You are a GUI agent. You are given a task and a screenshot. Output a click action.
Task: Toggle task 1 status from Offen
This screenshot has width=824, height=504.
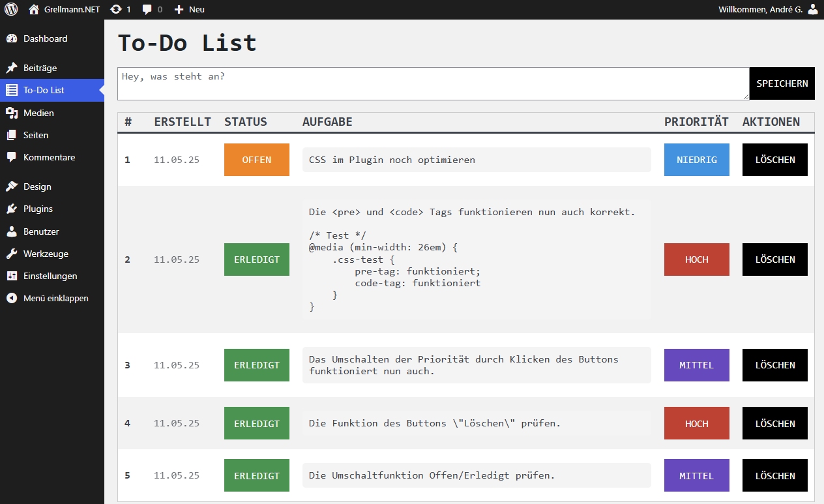click(x=256, y=160)
